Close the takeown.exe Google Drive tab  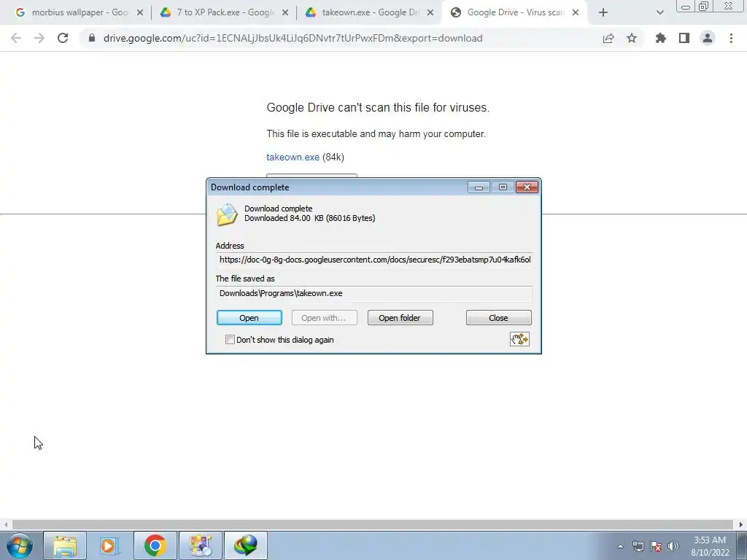[x=430, y=13]
